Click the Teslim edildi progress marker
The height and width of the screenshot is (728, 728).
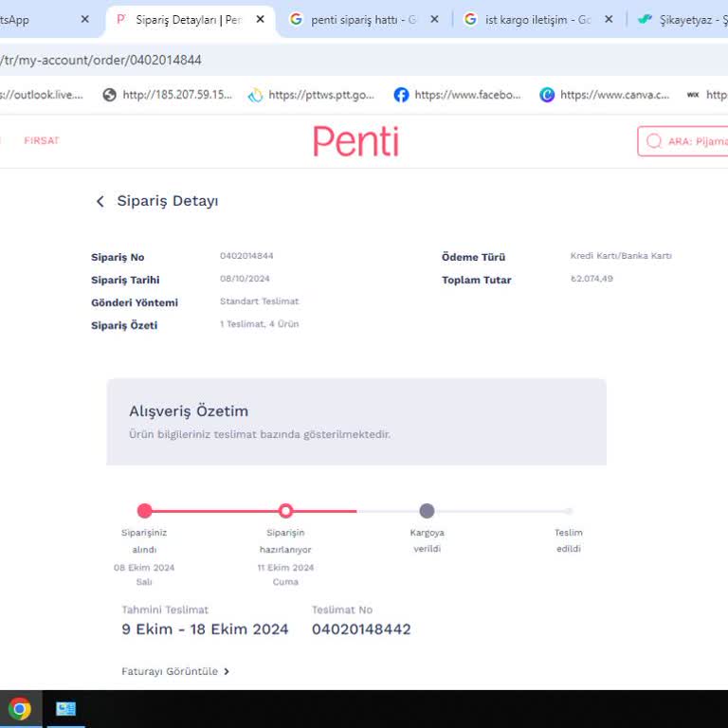click(569, 511)
